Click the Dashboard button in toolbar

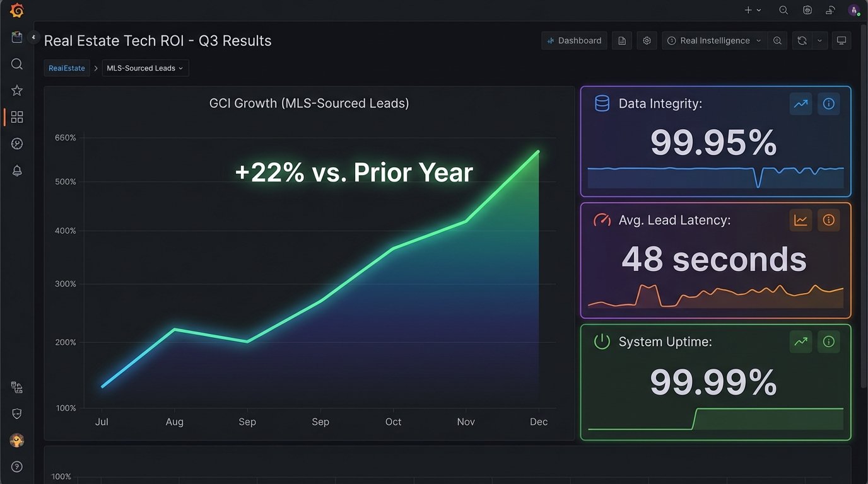(x=574, y=40)
